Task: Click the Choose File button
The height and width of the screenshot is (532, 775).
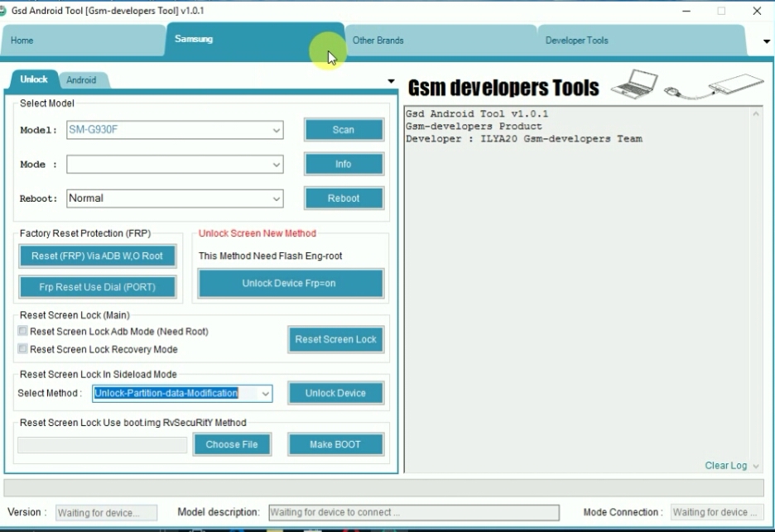Action: pyautogui.click(x=232, y=444)
